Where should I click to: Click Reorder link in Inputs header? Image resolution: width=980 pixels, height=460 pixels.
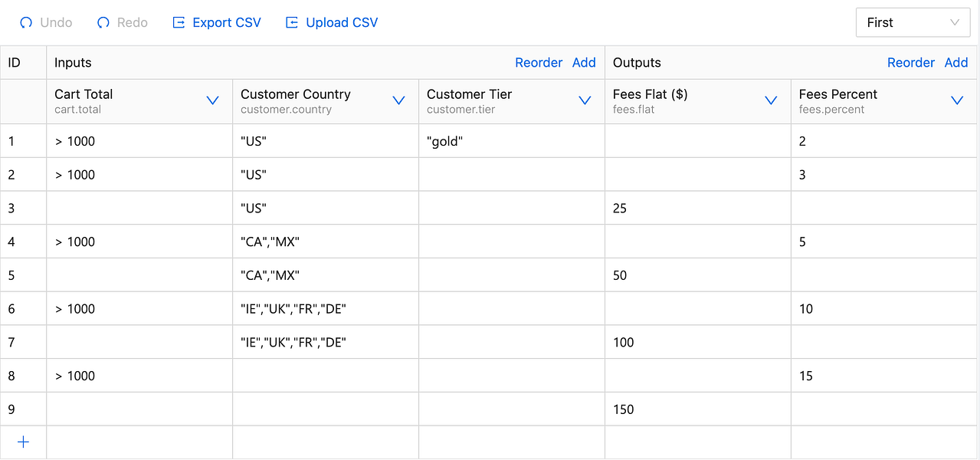[539, 63]
